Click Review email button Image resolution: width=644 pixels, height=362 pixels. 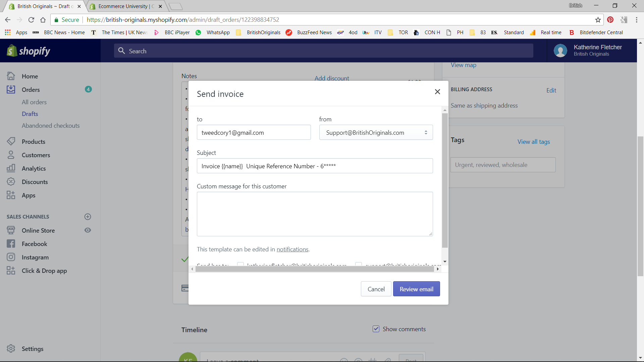pos(416,289)
